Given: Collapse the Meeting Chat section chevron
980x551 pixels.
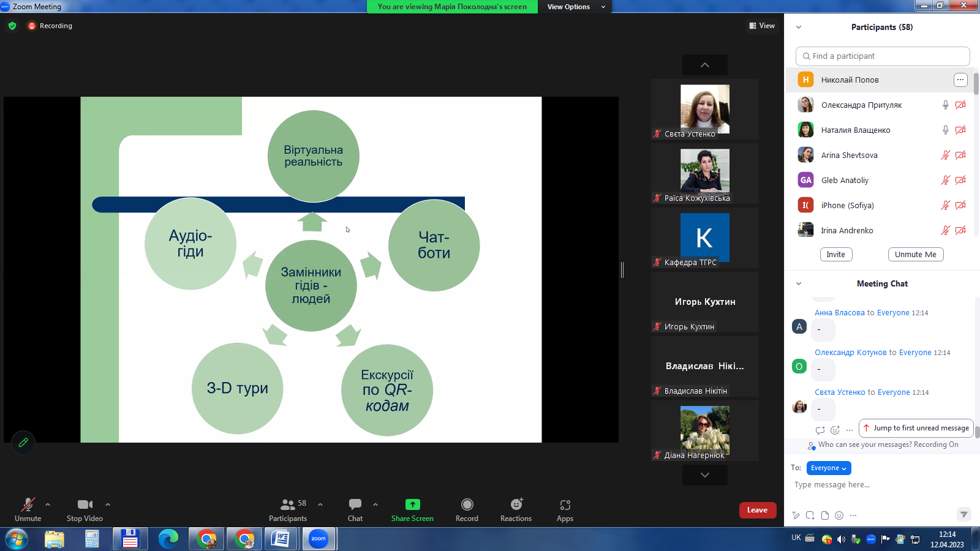Looking at the screenshot, I should coord(798,283).
